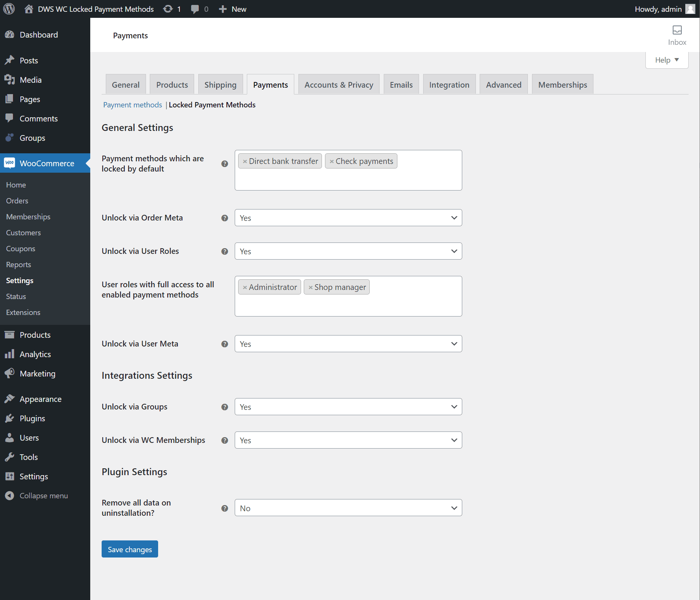Switch to the Shipping tab
This screenshot has width=700, height=600.
(220, 85)
